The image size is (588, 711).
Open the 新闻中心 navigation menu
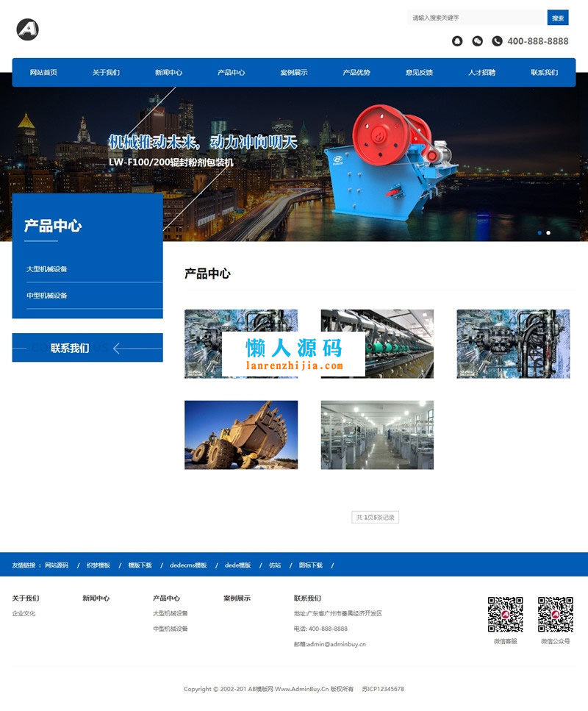pos(170,72)
